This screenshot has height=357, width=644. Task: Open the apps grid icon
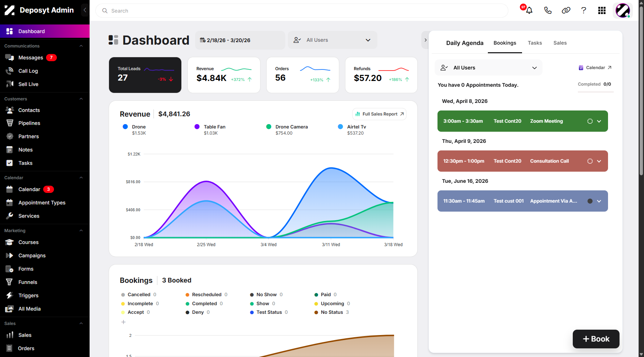pos(602,10)
